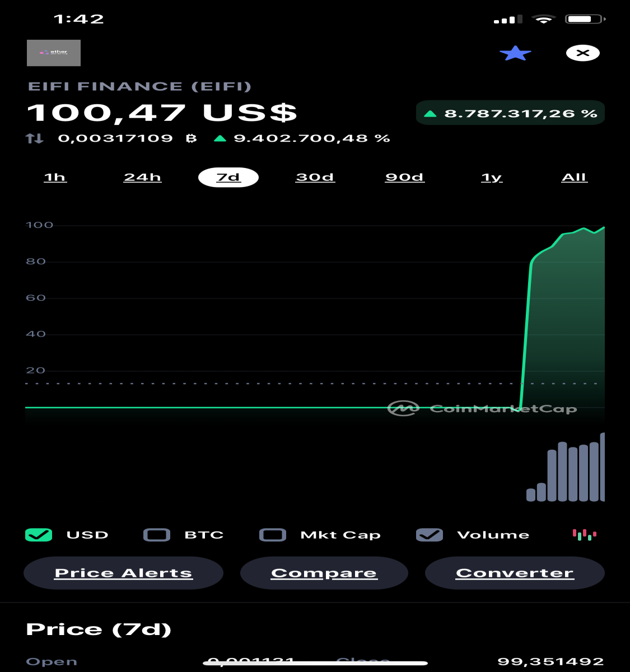Tap the BTC price swap arrows icon
The height and width of the screenshot is (672, 630).
pos(35,138)
